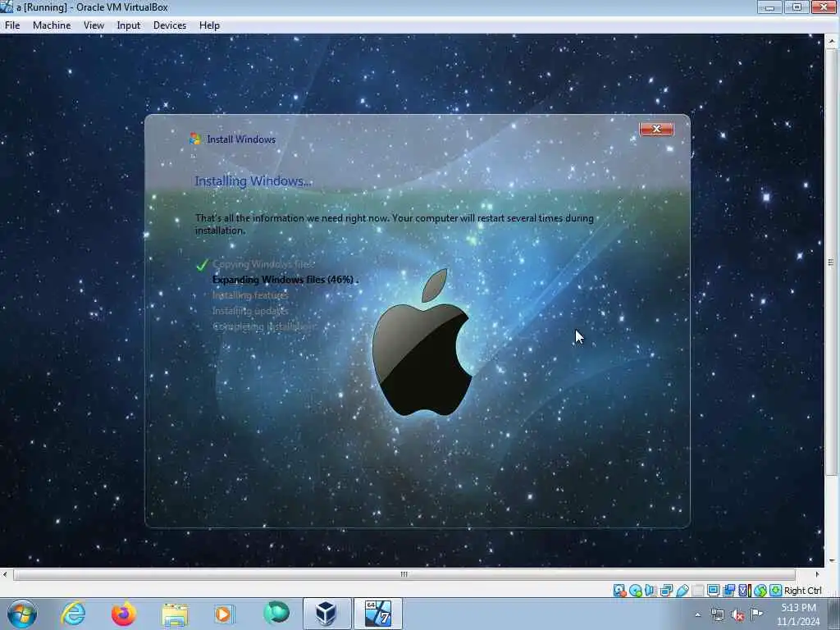Open the View menu
Viewport: 840px width, 630px height.
click(x=94, y=25)
